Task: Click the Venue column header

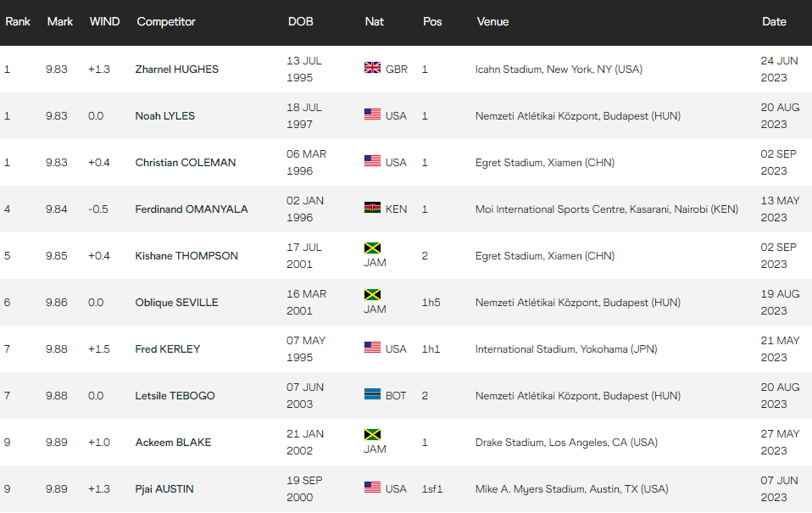Action: pos(492,22)
